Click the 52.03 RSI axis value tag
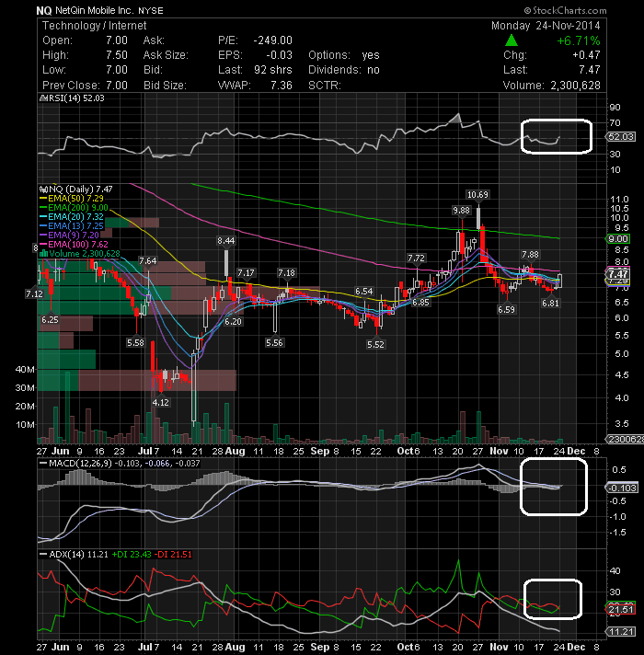This screenshot has width=644, height=655. [621, 136]
